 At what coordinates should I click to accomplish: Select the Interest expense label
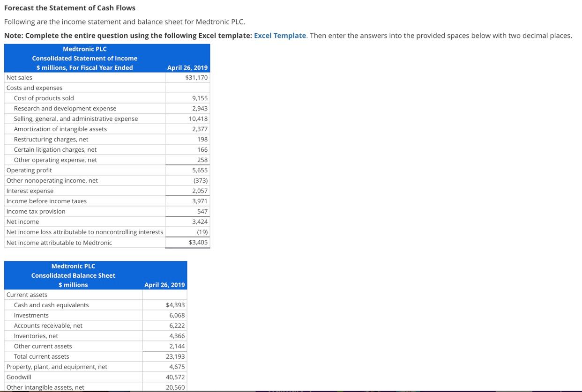(30, 191)
